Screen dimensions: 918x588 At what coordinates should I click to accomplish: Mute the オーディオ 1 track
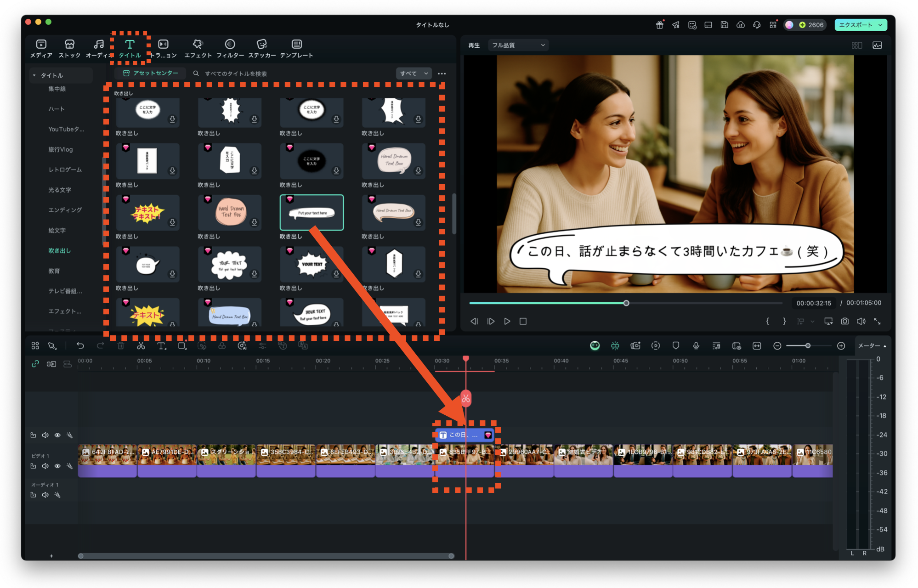pyautogui.click(x=45, y=495)
